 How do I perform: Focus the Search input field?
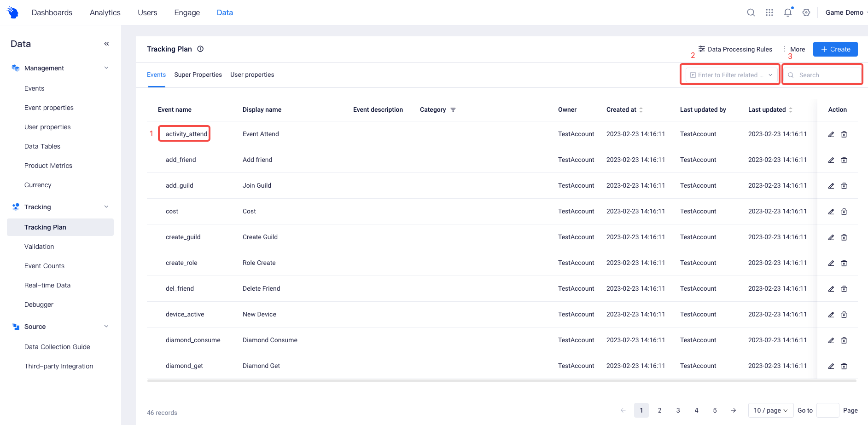coord(822,75)
